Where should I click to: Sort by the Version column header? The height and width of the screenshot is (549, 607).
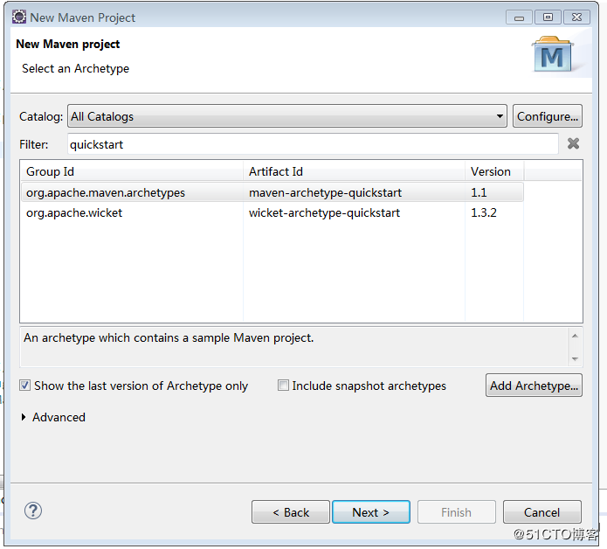tap(494, 172)
